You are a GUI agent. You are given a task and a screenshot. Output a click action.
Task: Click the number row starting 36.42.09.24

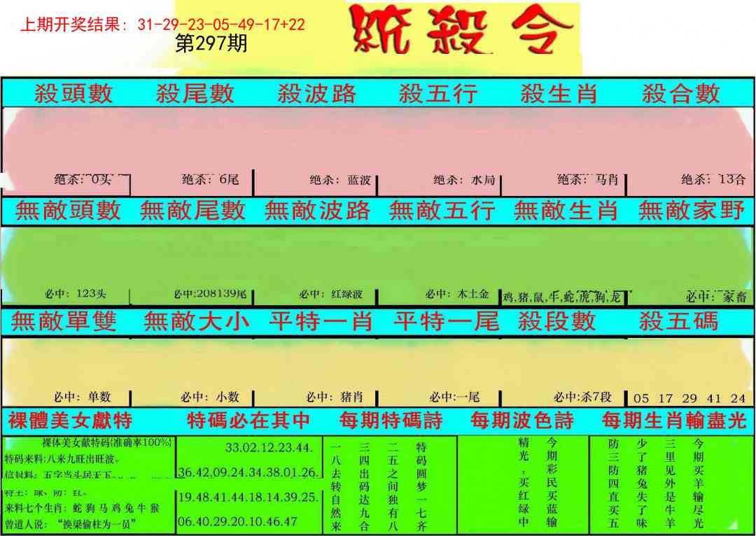pyautogui.click(x=248, y=472)
